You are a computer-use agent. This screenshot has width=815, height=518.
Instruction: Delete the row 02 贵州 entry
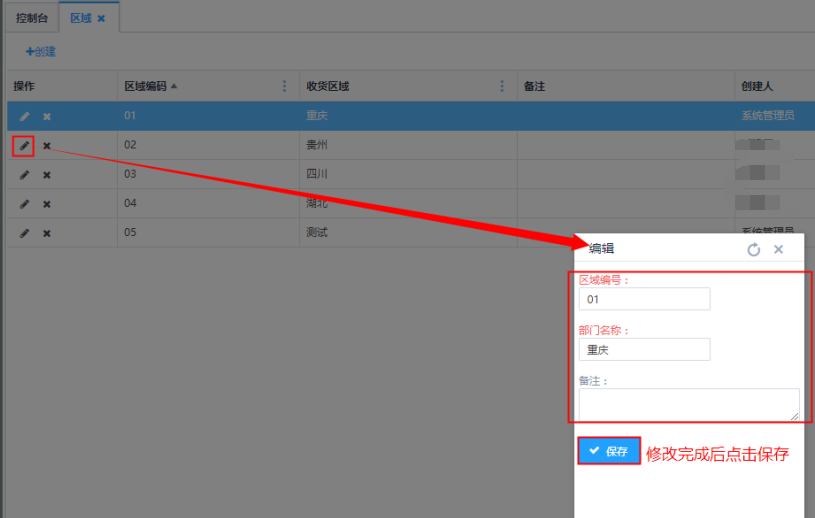[x=46, y=146]
